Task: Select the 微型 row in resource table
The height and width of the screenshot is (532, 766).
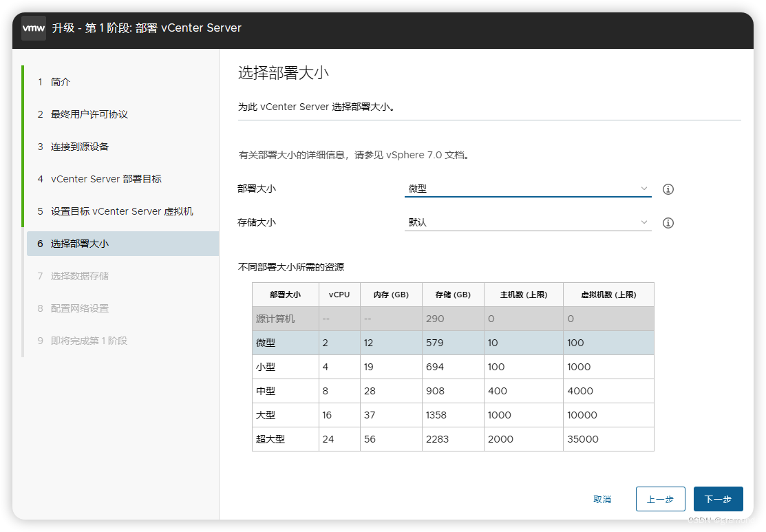Action: (x=453, y=343)
